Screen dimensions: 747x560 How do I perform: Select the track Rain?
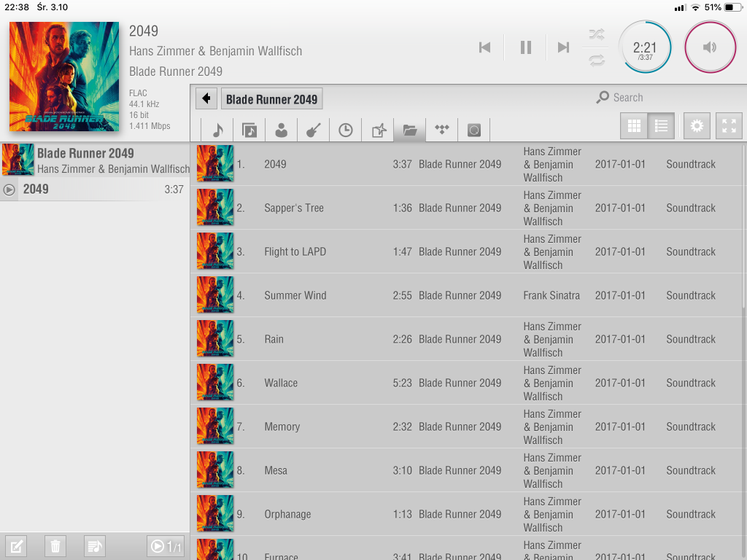(x=467, y=340)
